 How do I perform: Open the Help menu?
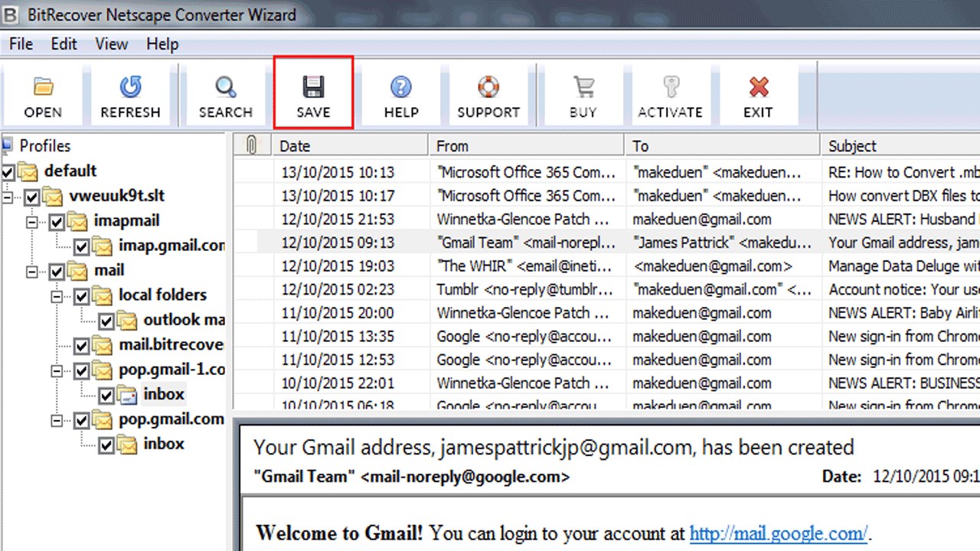[x=162, y=44]
